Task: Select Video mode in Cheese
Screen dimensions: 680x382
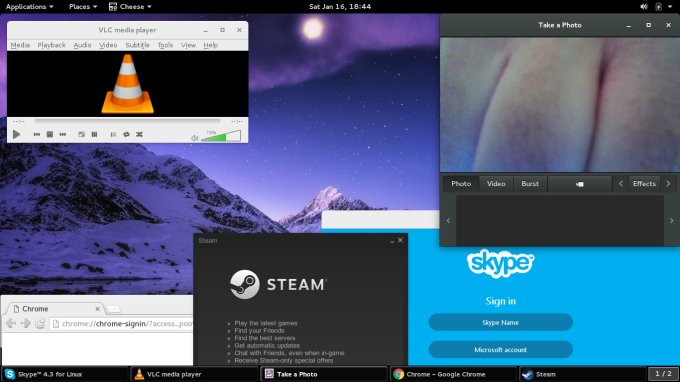Action: coord(496,184)
